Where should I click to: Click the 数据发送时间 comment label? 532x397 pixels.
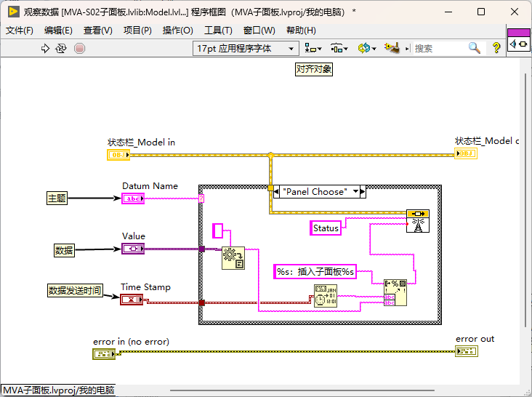point(75,291)
